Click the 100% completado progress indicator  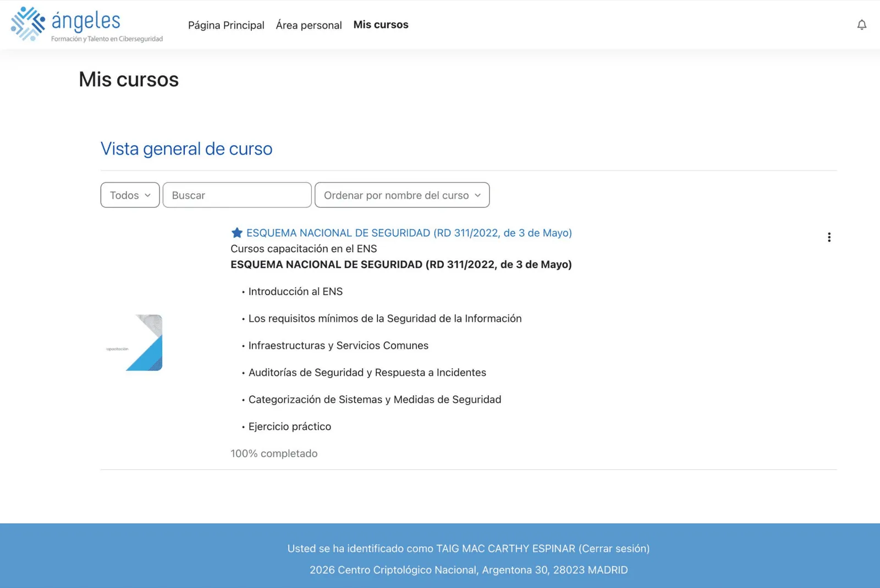click(x=274, y=453)
